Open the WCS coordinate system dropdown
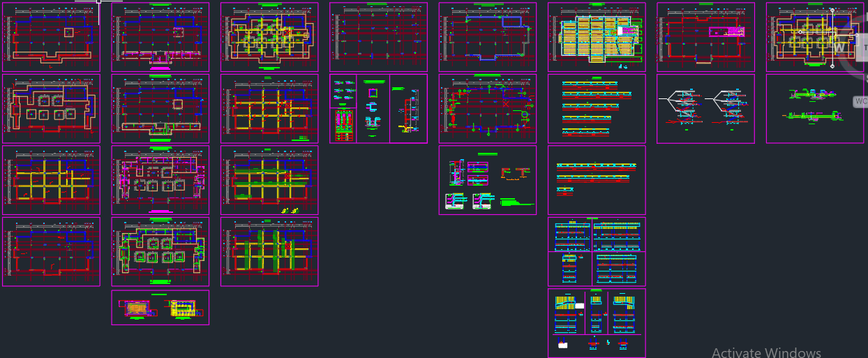The height and width of the screenshot is (358, 868). click(860, 101)
